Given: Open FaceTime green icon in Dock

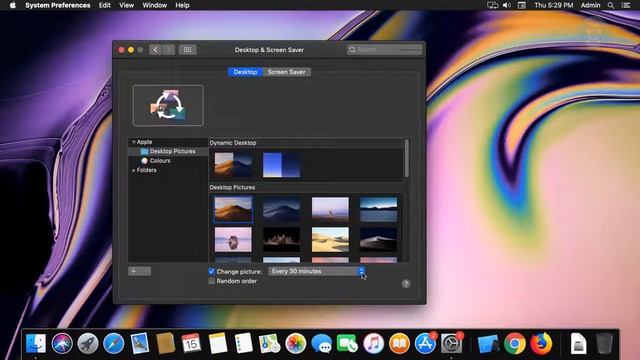Looking at the screenshot, I should (347, 343).
